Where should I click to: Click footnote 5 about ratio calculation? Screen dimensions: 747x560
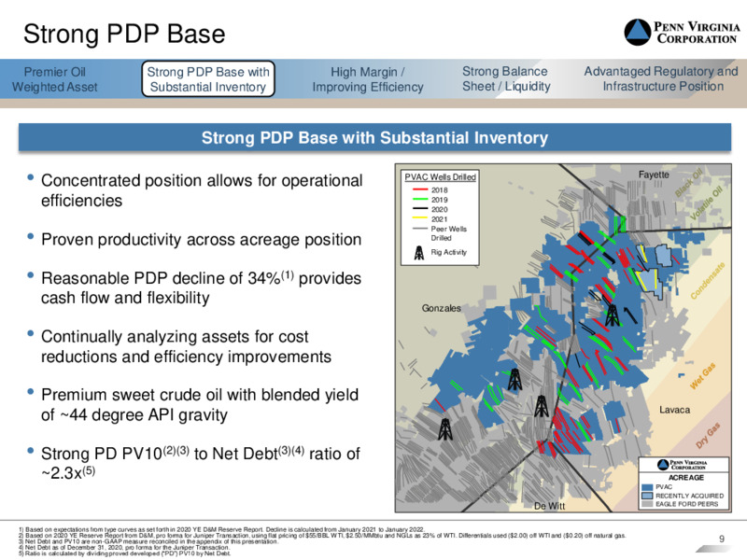[124, 553]
